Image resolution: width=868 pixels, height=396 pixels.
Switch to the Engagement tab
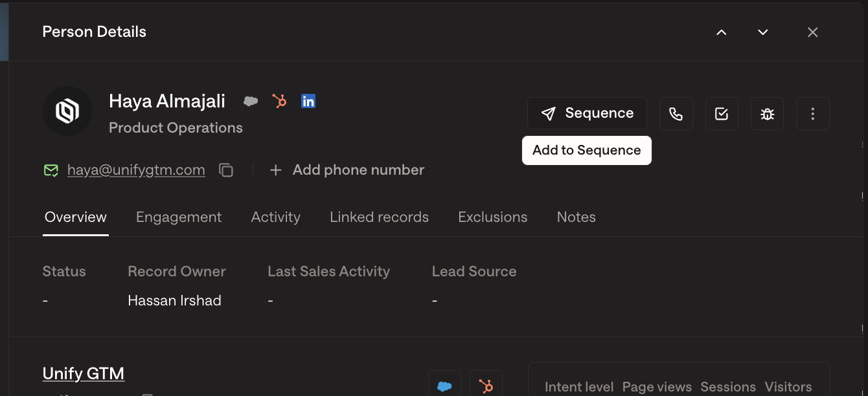tap(179, 217)
